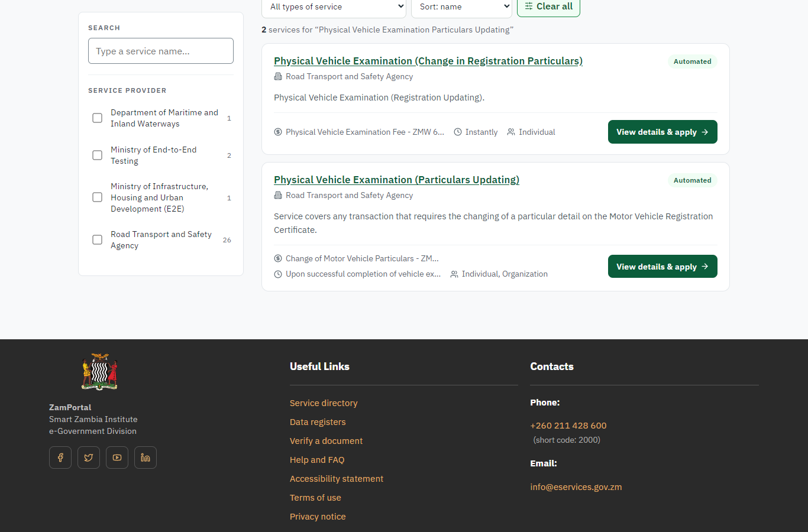This screenshot has height=532, width=808.
Task: Click the person icon next to Individual
Action: 511,132
